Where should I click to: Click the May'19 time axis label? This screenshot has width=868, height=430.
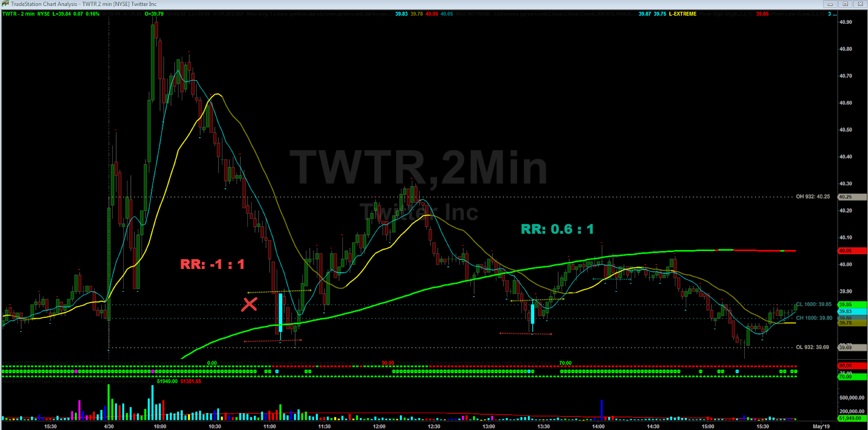pos(821,426)
